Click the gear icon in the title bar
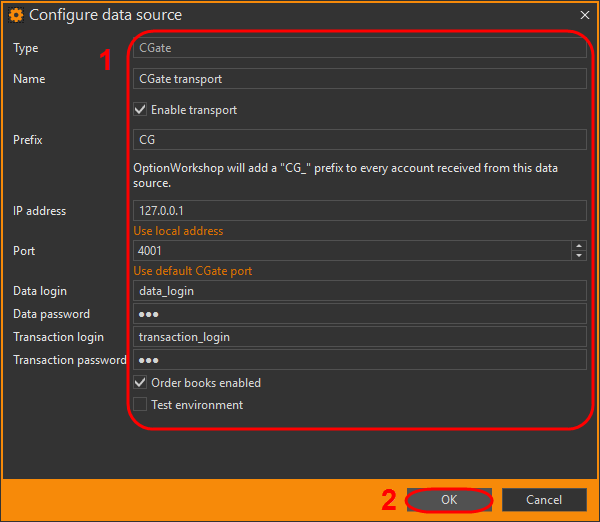Viewport: 600px width, 522px height. [16, 16]
